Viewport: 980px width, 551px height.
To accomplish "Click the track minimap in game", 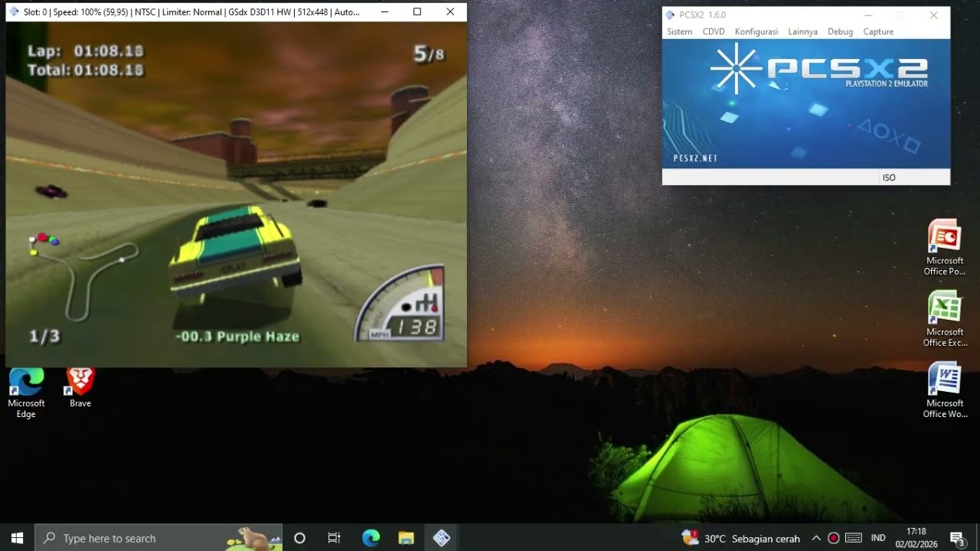I will click(83, 276).
